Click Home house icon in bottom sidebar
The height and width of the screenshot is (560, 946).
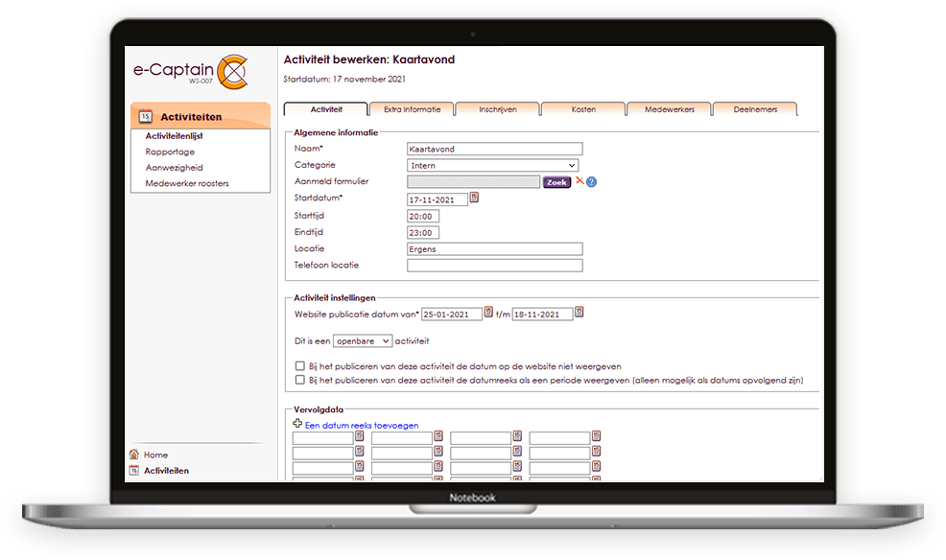tap(134, 454)
